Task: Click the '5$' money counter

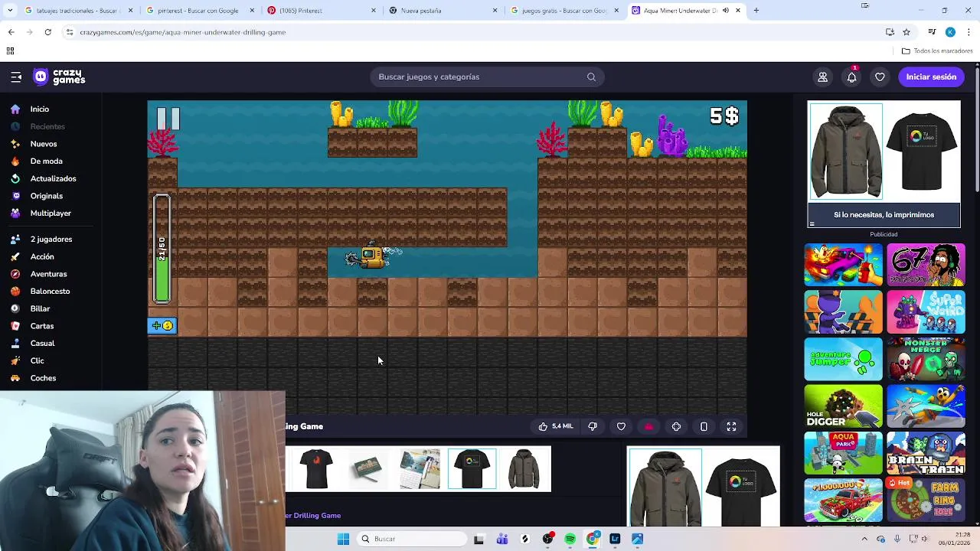Action: pos(724,116)
